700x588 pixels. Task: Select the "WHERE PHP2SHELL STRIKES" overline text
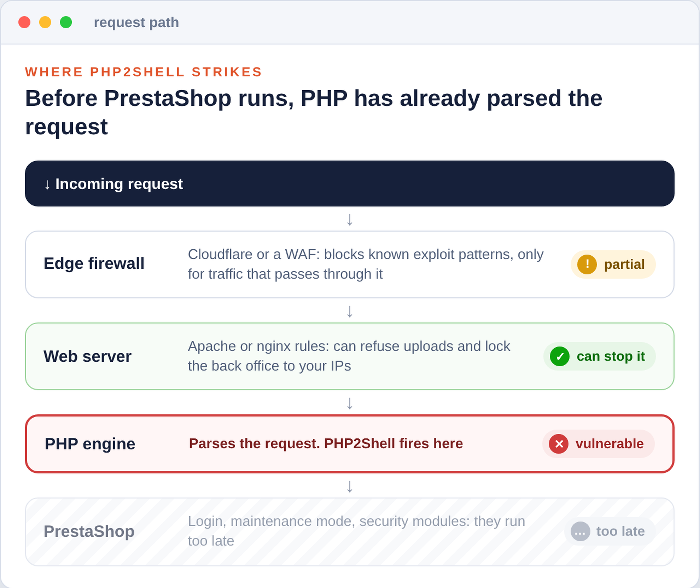[x=144, y=72]
